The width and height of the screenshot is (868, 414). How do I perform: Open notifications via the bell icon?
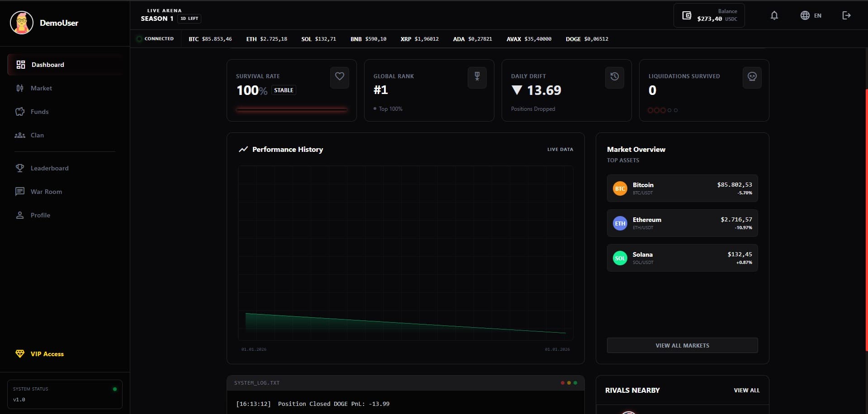tap(774, 15)
